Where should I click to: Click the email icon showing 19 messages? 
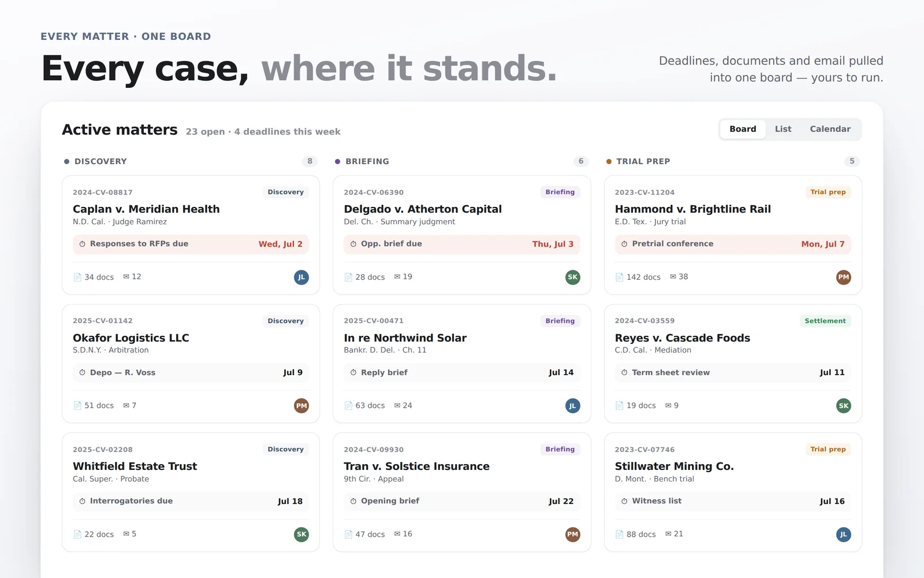tap(397, 277)
